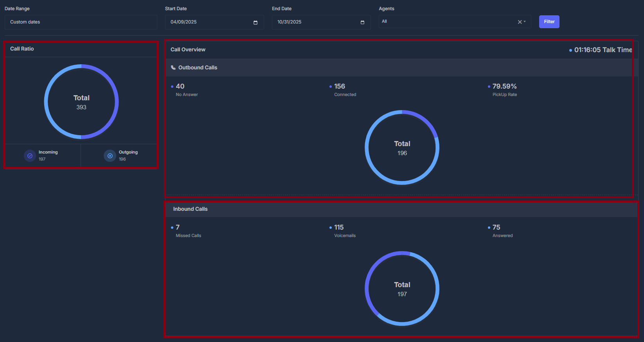The image size is (644, 342).
Task: Click the Call Overview heading
Action: pos(188,49)
